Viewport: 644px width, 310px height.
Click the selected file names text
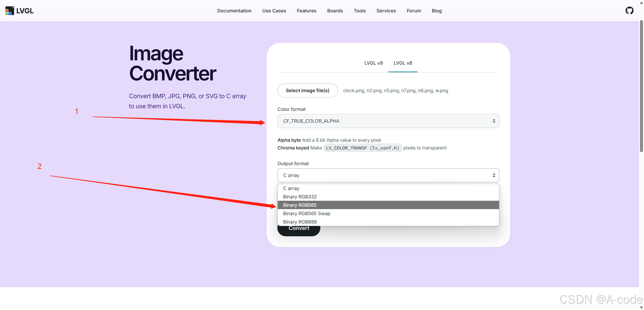[395, 90]
